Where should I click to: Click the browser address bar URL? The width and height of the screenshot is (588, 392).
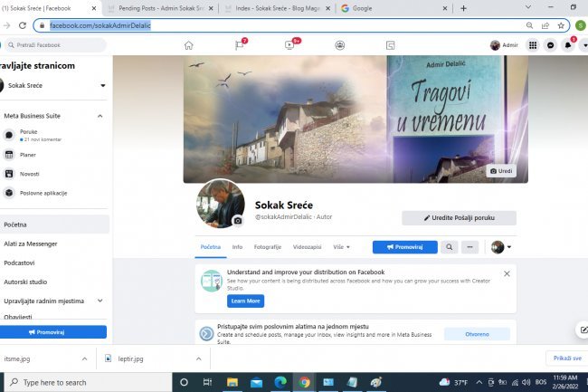[100, 25]
